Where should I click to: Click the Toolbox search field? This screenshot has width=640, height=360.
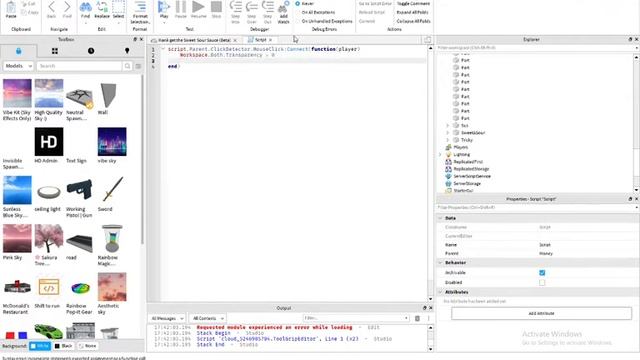pos(79,66)
